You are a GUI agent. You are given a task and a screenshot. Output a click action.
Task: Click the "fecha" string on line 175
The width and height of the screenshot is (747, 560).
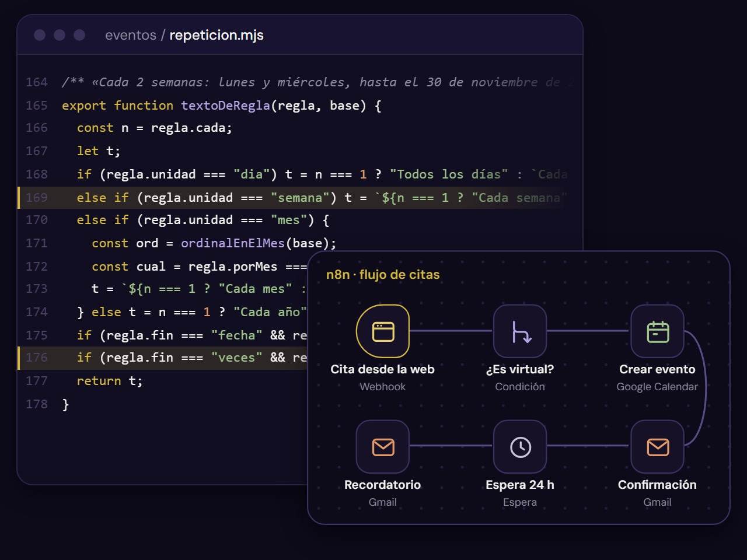[236, 335]
